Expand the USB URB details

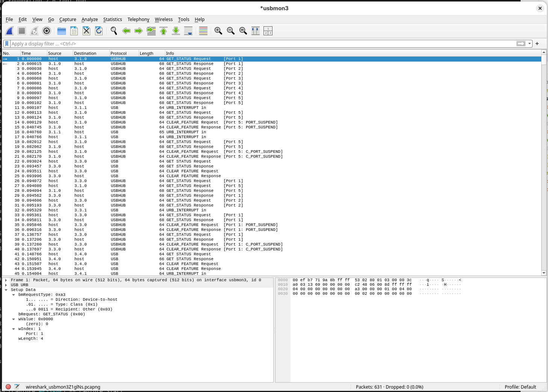6,285
